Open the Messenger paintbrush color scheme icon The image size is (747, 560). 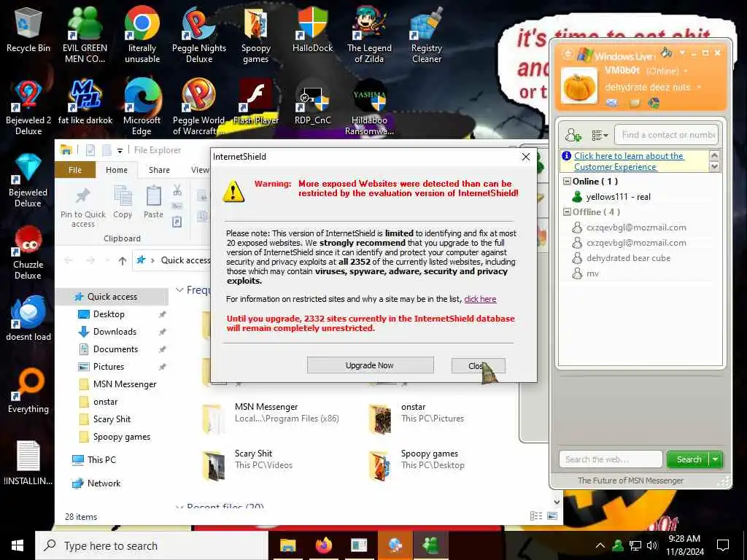(x=667, y=52)
